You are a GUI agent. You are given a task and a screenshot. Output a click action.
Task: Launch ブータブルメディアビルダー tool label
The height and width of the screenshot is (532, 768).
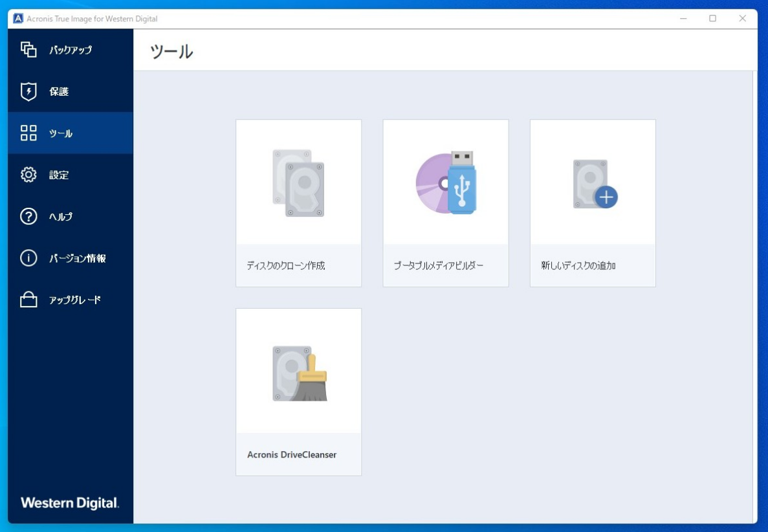point(439,265)
